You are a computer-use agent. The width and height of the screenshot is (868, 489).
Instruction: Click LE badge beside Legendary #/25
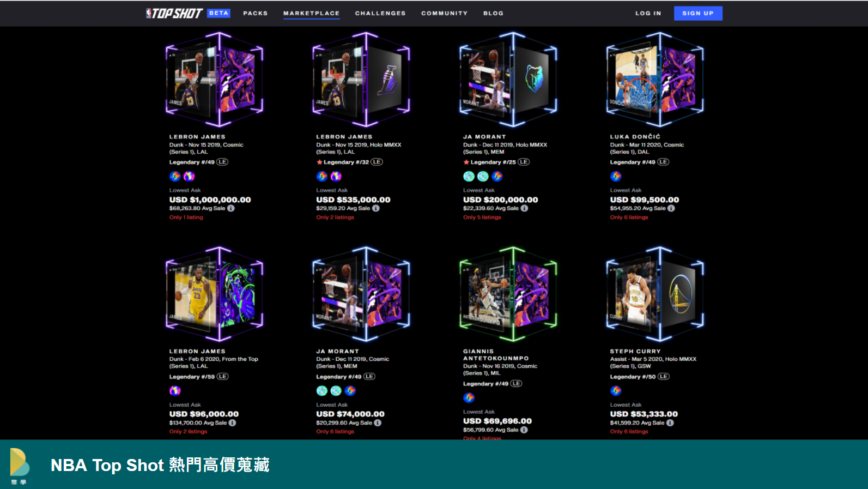(524, 162)
